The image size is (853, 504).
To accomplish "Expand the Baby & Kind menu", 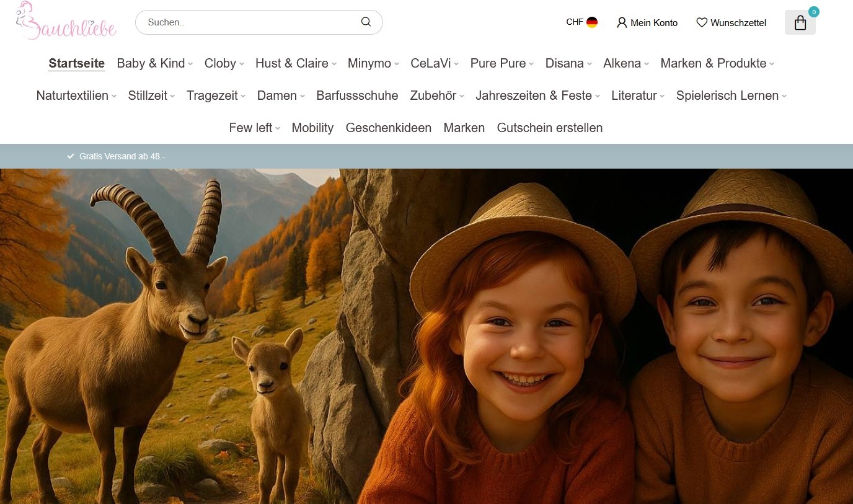I will pyautogui.click(x=154, y=63).
